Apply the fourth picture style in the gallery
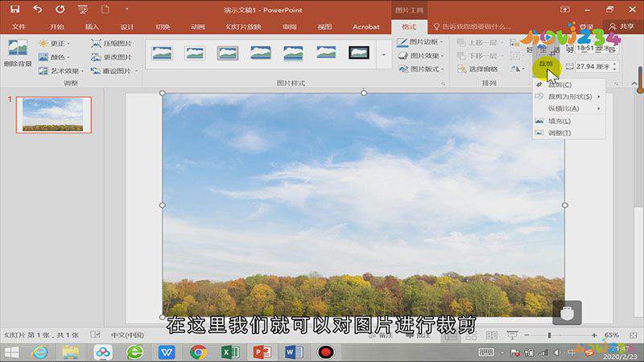The image size is (644, 362). [x=260, y=53]
